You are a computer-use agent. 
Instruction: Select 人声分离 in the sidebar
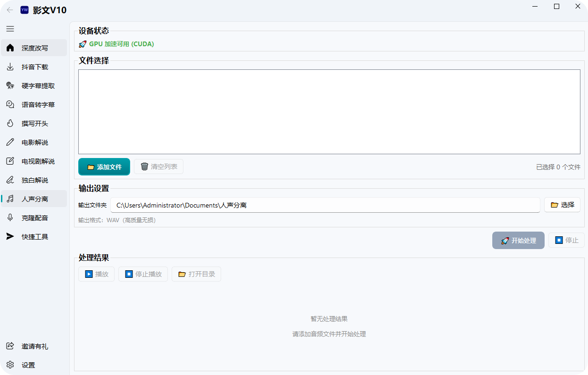pyautogui.click(x=34, y=199)
